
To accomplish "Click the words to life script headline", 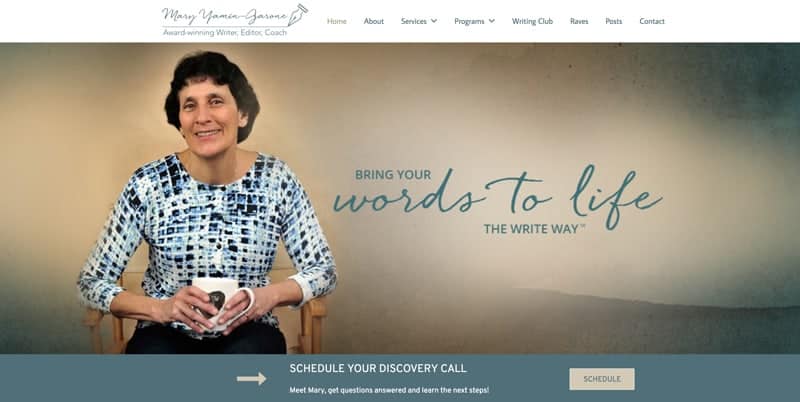I will click(498, 196).
